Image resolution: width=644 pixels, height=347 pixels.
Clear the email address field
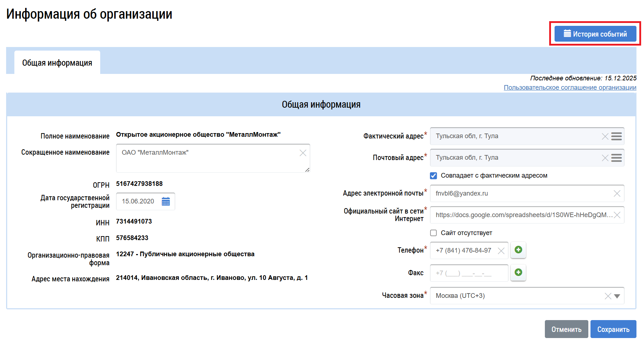617,193
